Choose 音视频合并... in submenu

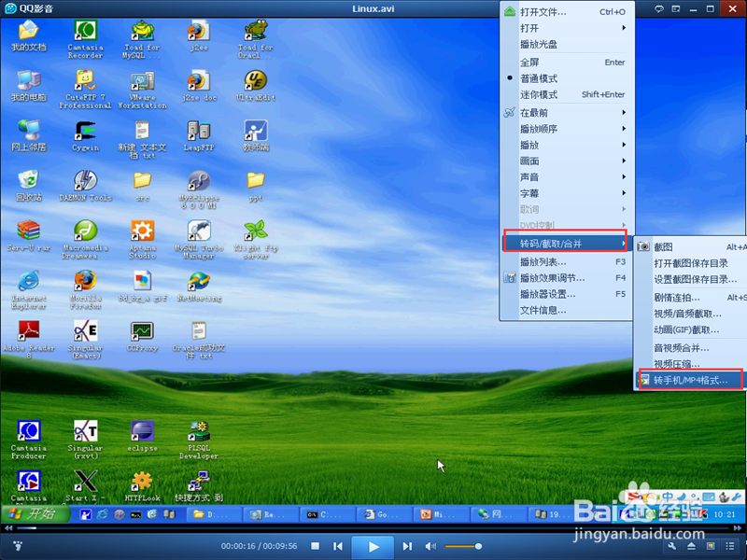[x=691, y=348]
